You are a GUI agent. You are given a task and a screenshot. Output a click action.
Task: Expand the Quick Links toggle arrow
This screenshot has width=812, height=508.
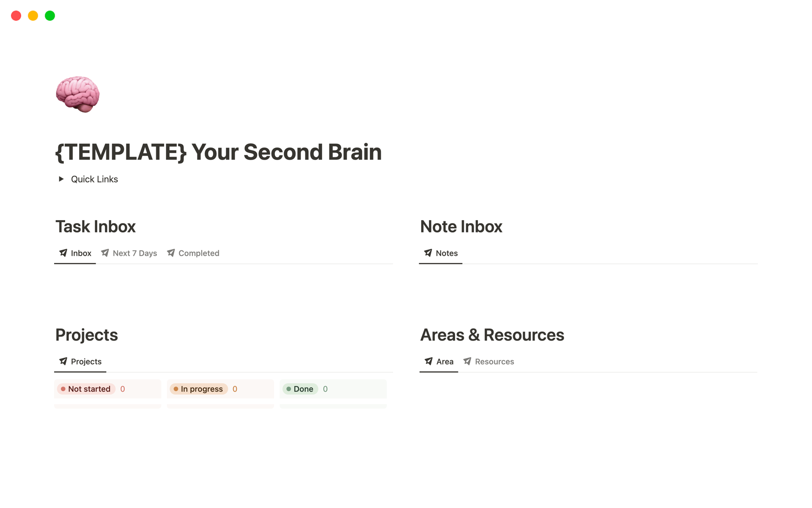click(x=61, y=179)
